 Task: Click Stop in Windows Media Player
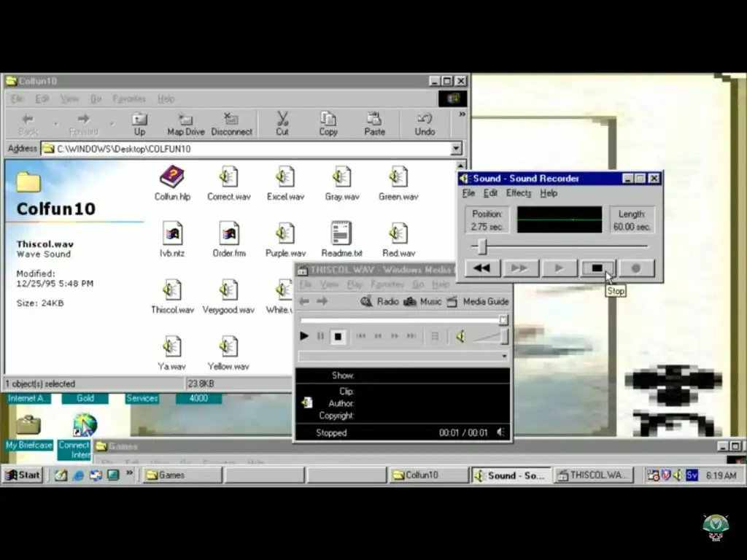coord(338,336)
